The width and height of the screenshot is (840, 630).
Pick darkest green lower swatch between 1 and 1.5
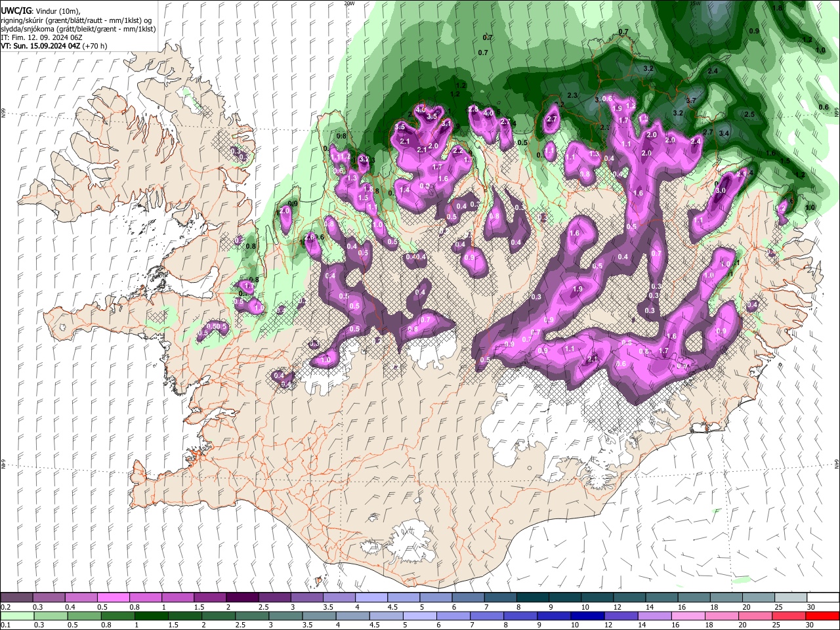coord(151,616)
